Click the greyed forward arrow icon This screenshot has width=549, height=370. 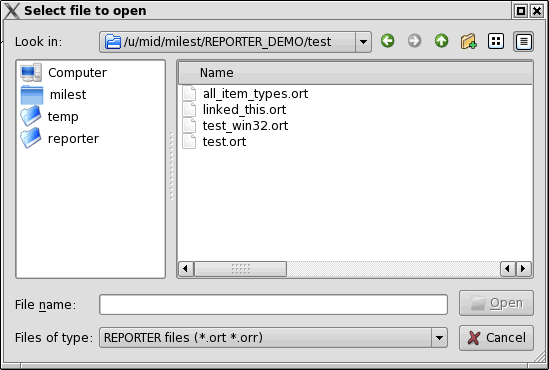pos(415,41)
